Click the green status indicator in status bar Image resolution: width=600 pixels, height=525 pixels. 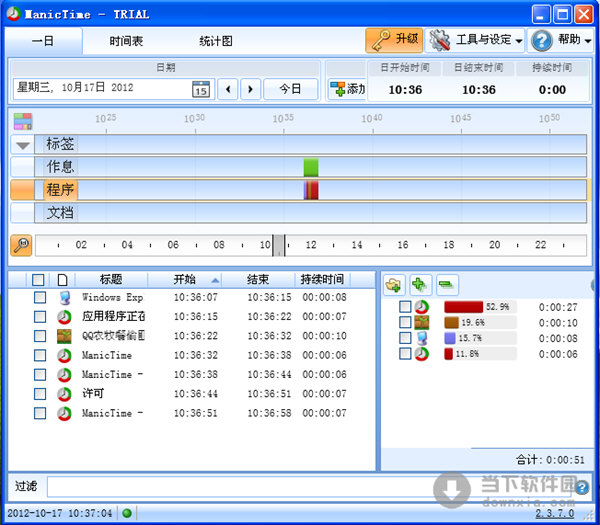(126, 513)
